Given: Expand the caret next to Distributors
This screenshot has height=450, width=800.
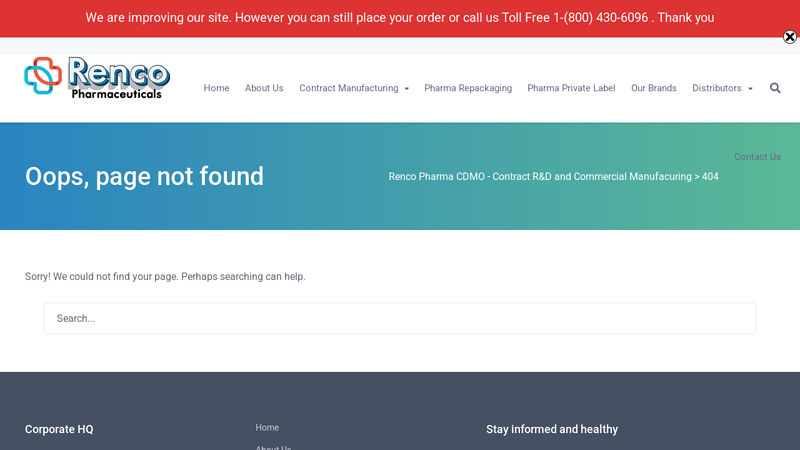Looking at the screenshot, I should [x=750, y=89].
